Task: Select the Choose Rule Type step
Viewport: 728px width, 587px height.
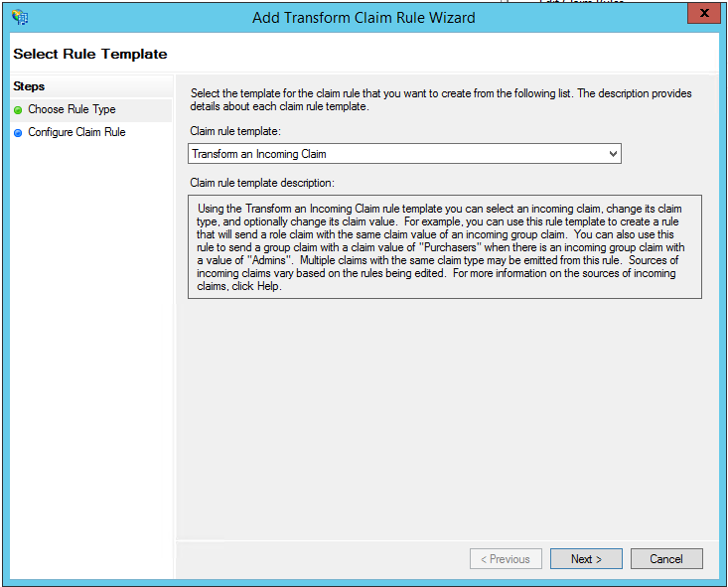Action: point(72,110)
